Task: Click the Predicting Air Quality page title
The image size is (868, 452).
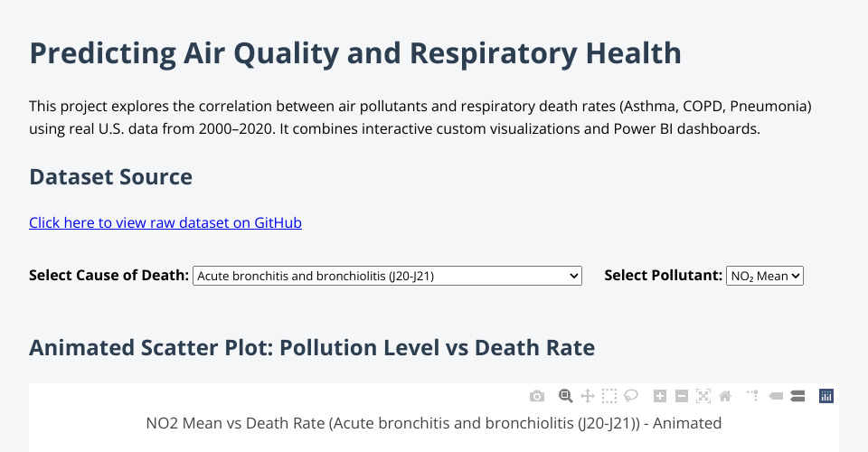Action: click(355, 53)
